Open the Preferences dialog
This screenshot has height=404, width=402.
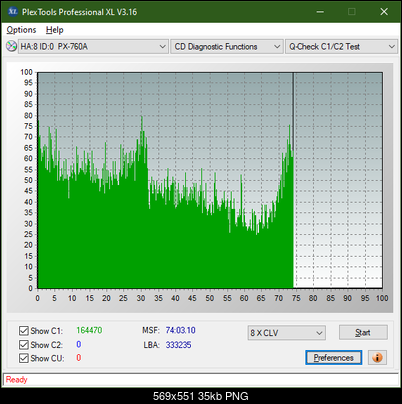coord(333,358)
